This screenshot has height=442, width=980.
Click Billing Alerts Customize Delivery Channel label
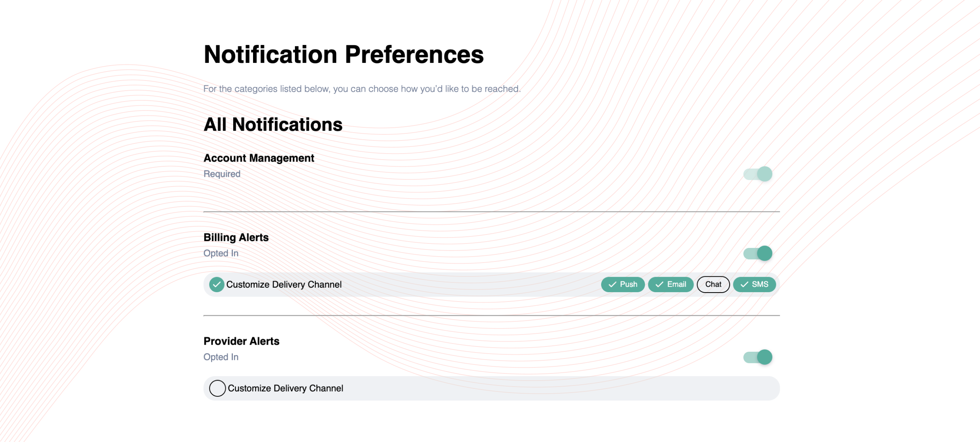click(x=284, y=284)
